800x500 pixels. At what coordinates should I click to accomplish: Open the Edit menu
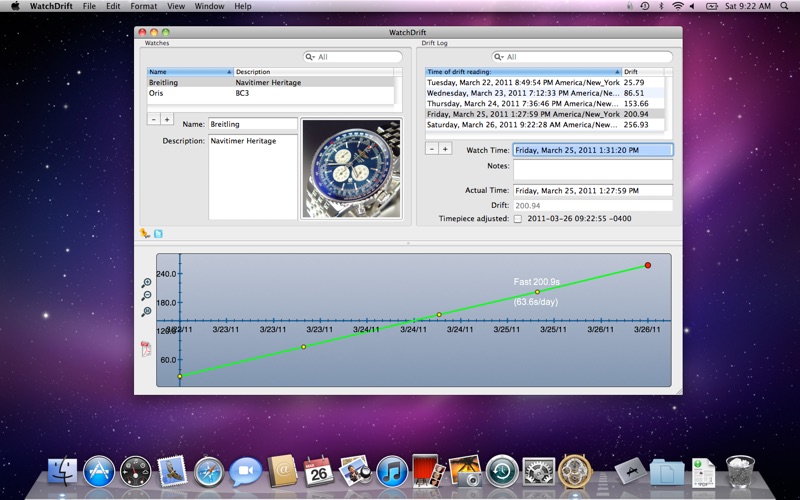tap(113, 6)
